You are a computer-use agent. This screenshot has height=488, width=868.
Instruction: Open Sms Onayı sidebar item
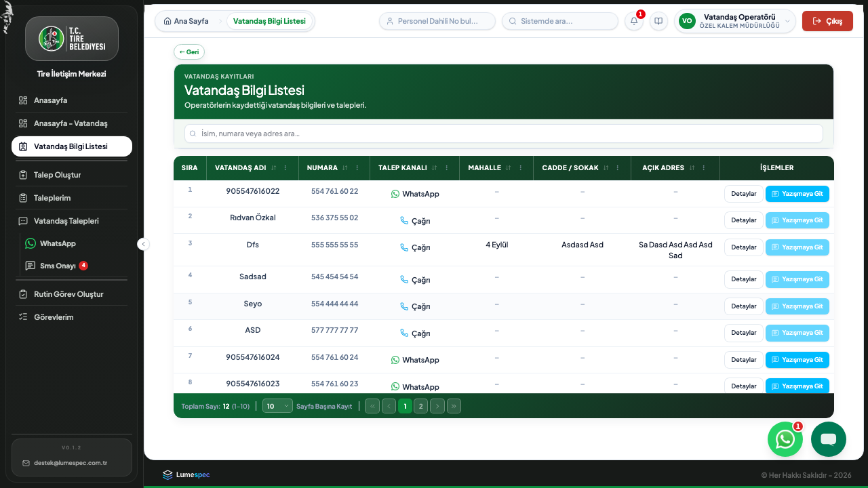75,266
